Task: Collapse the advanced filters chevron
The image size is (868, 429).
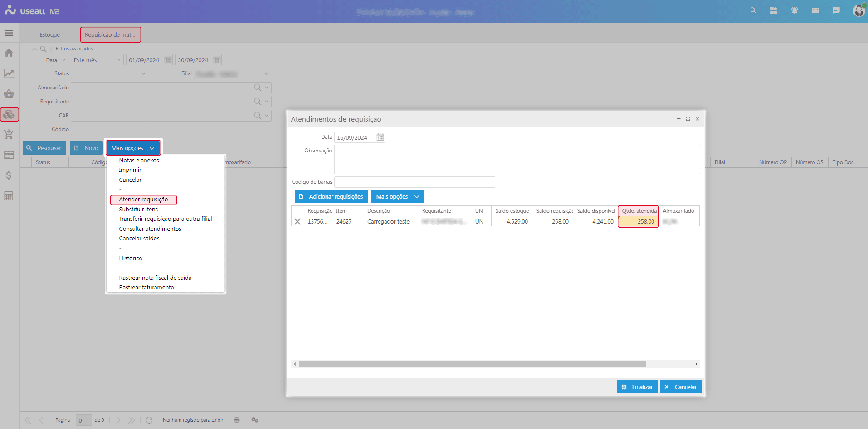Action: click(x=34, y=49)
